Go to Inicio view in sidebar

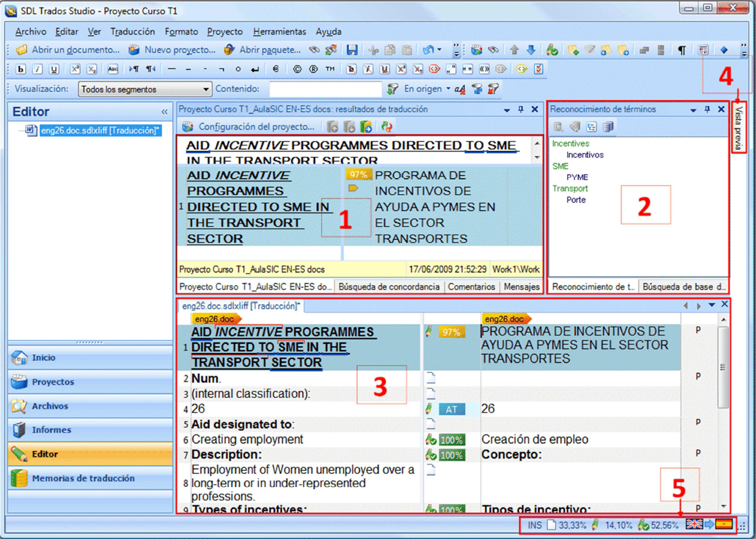90,357
